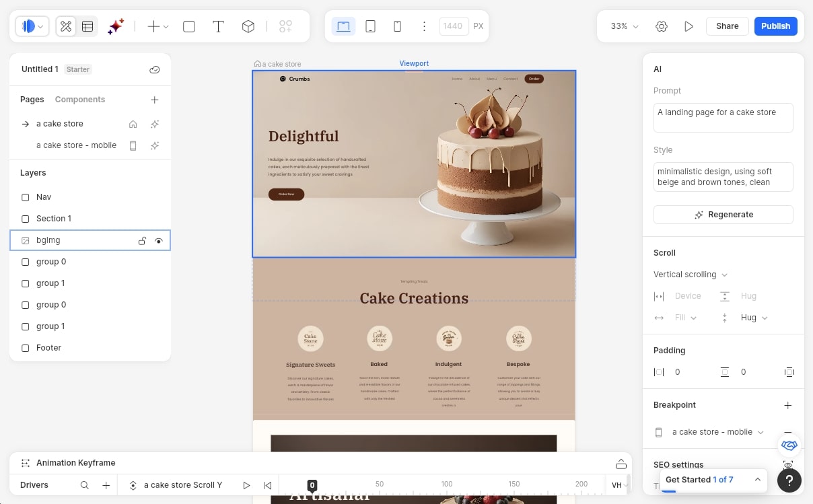Click the Publish button

click(x=775, y=26)
